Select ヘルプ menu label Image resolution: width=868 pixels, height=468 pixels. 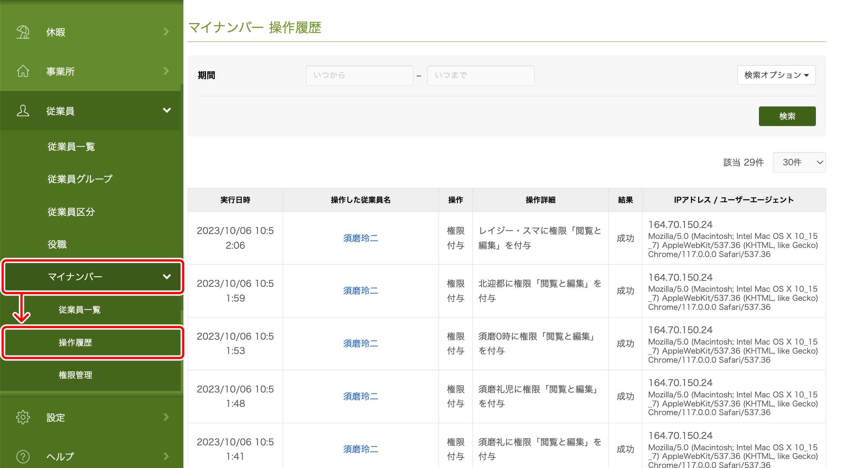click(x=60, y=456)
